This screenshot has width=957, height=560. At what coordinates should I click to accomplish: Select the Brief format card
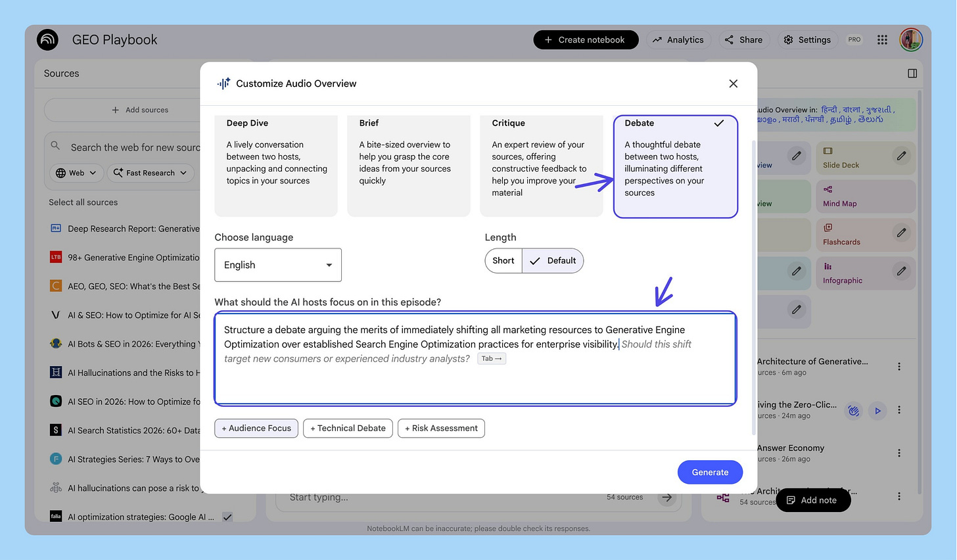click(409, 166)
